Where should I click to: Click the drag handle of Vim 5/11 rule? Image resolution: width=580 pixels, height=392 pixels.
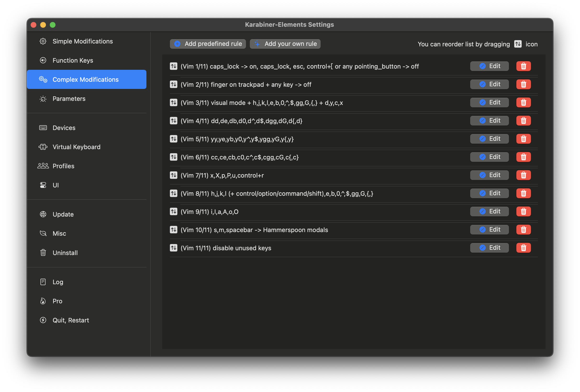(173, 139)
